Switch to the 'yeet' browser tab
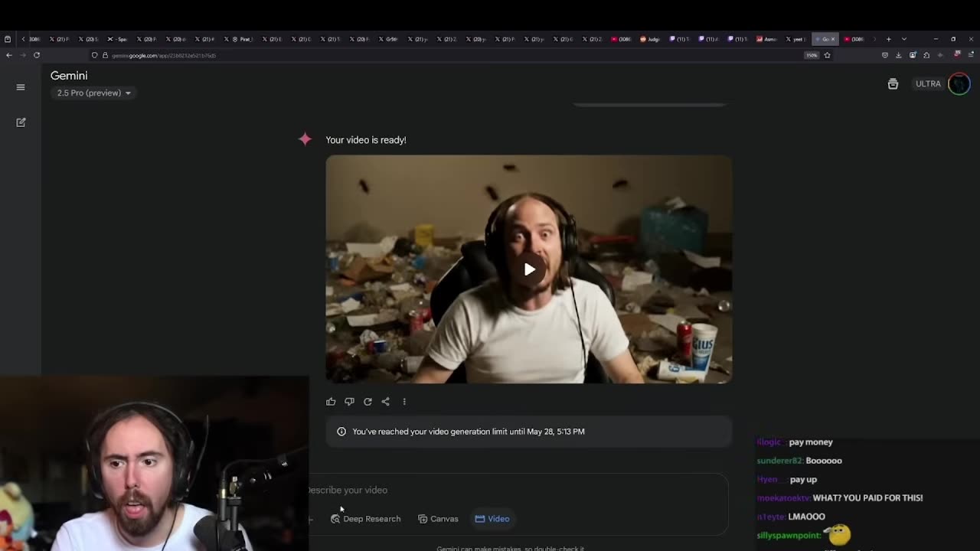 point(795,39)
